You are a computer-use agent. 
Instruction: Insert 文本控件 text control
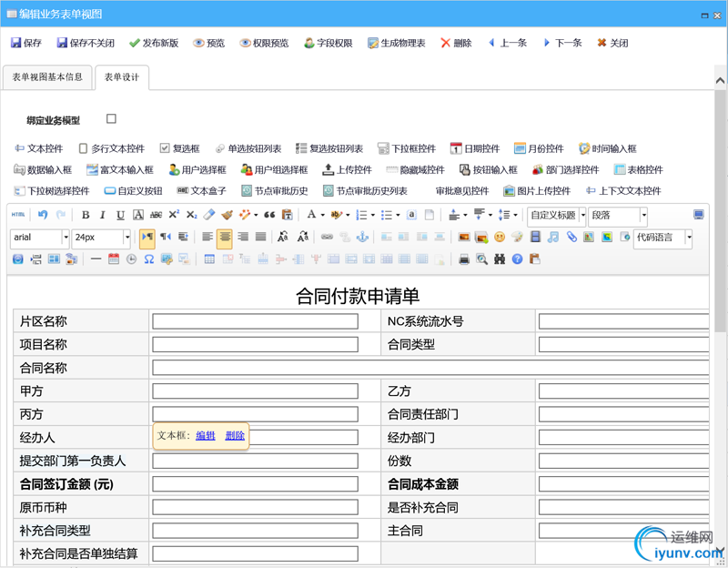(39, 148)
